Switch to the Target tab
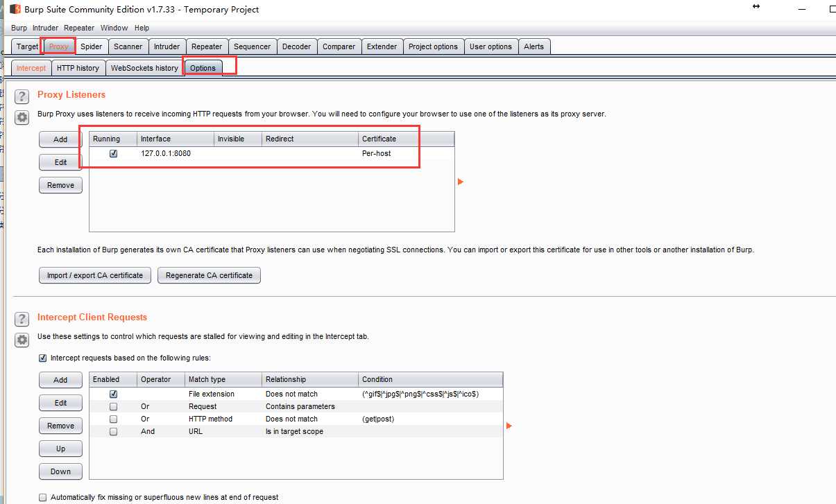Screen dimensions: 836x504 pos(28,46)
